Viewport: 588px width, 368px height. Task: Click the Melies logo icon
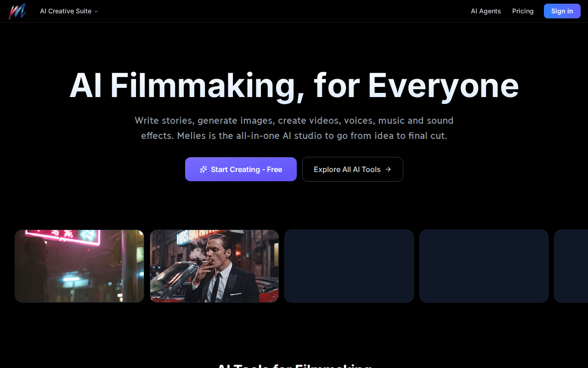click(17, 11)
